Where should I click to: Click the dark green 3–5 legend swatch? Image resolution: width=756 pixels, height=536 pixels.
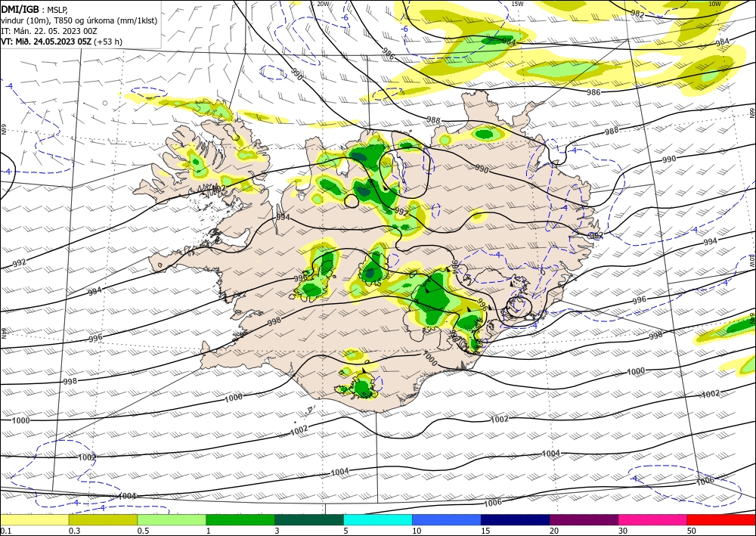point(309,519)
